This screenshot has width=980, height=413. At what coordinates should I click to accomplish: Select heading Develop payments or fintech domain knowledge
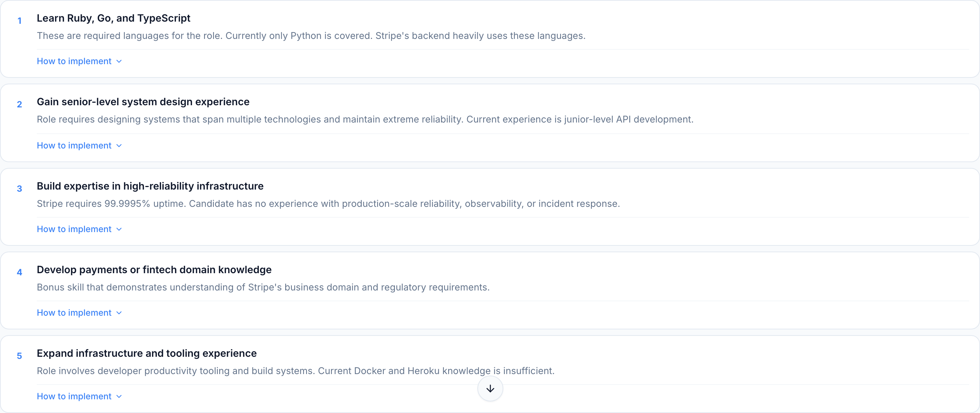click(x=154, y=270)
